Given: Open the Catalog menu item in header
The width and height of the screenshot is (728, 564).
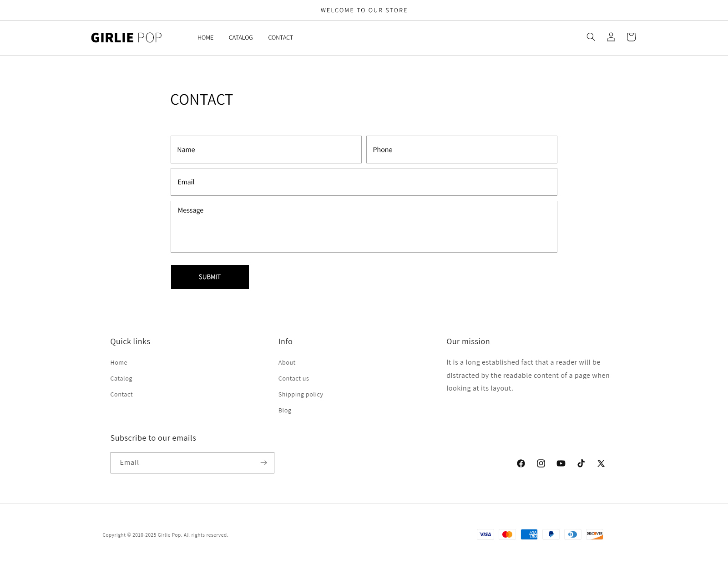Looking at the screenshot, I should [x=241, y=38].
